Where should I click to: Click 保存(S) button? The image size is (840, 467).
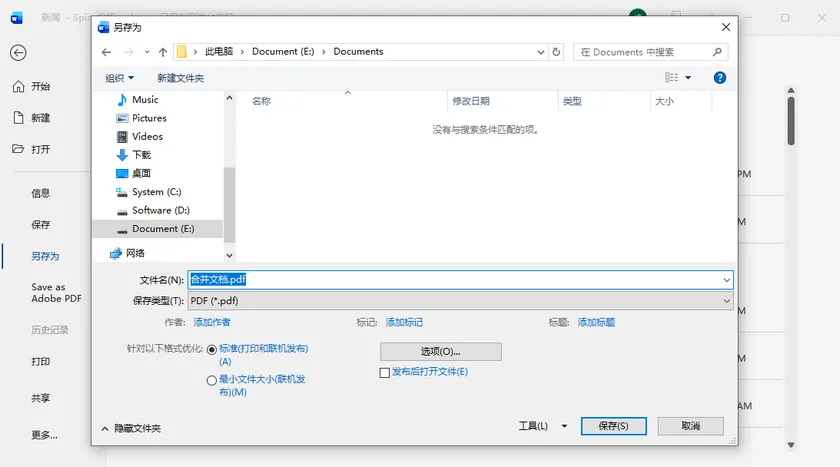(x=613, y=426)
